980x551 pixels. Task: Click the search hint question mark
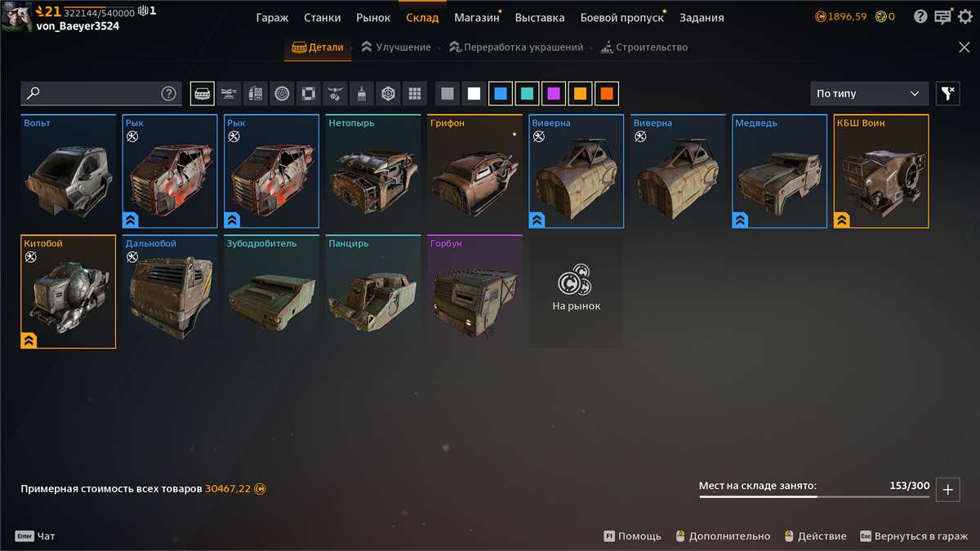coord(168,94)
